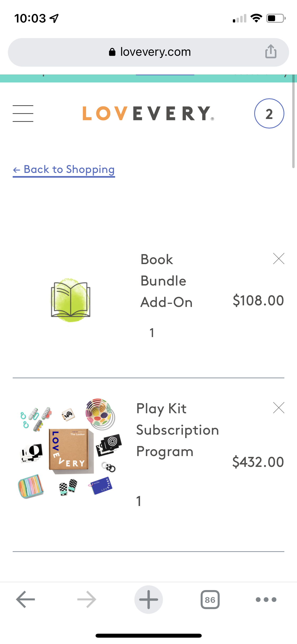Click Play Kit Subscription Program title
The image size is (297, 644).
point(177,430)
